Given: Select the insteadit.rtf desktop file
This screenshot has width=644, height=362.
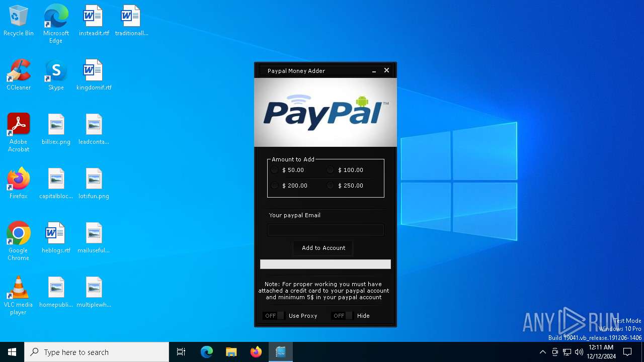Looking at the screenshot, I should click(x=94, y=21).
